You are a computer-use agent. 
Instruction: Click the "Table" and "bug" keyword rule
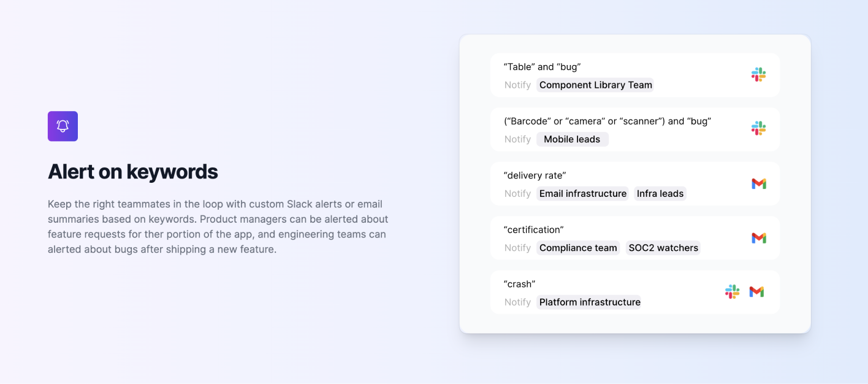coord(542,67)
